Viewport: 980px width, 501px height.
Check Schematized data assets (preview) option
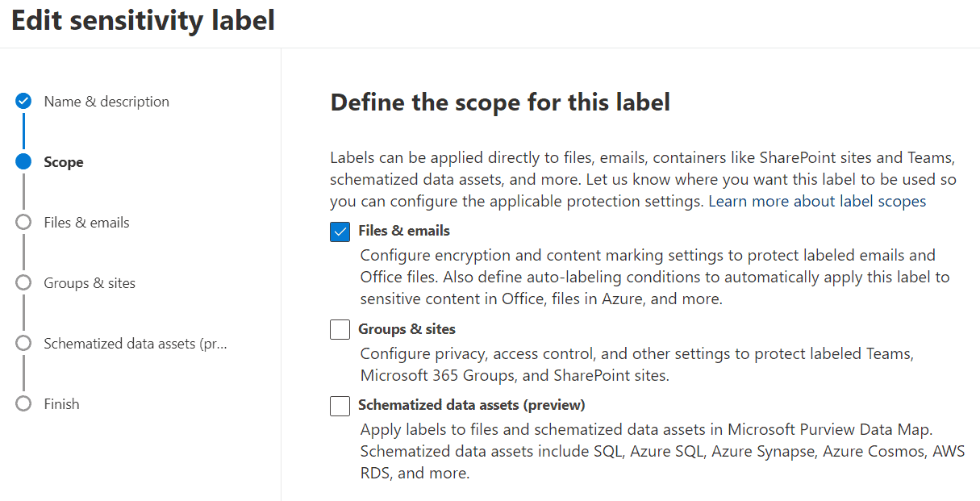[x=340, y=405]
